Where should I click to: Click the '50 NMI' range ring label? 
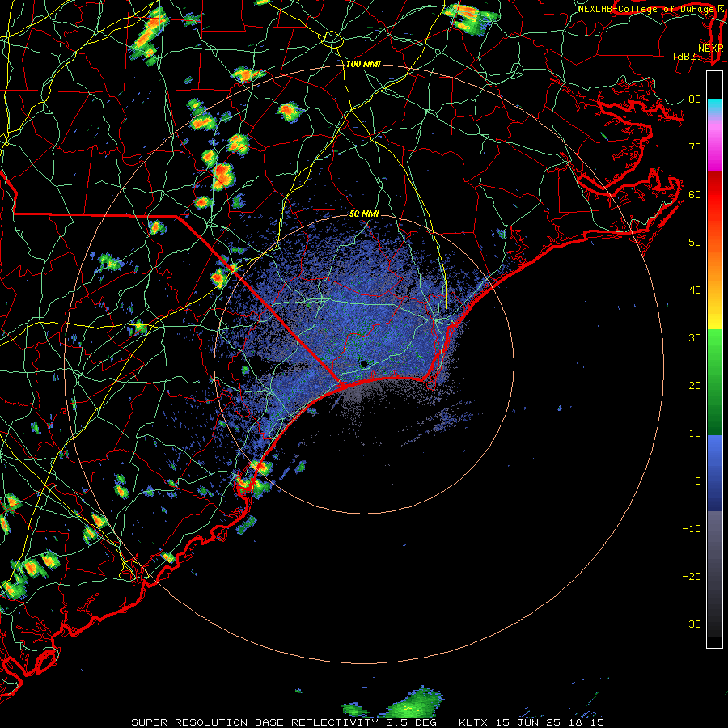(364, 214)
